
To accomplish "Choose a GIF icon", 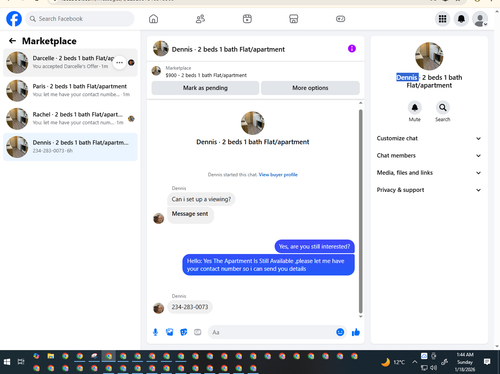I will (198, 332).
